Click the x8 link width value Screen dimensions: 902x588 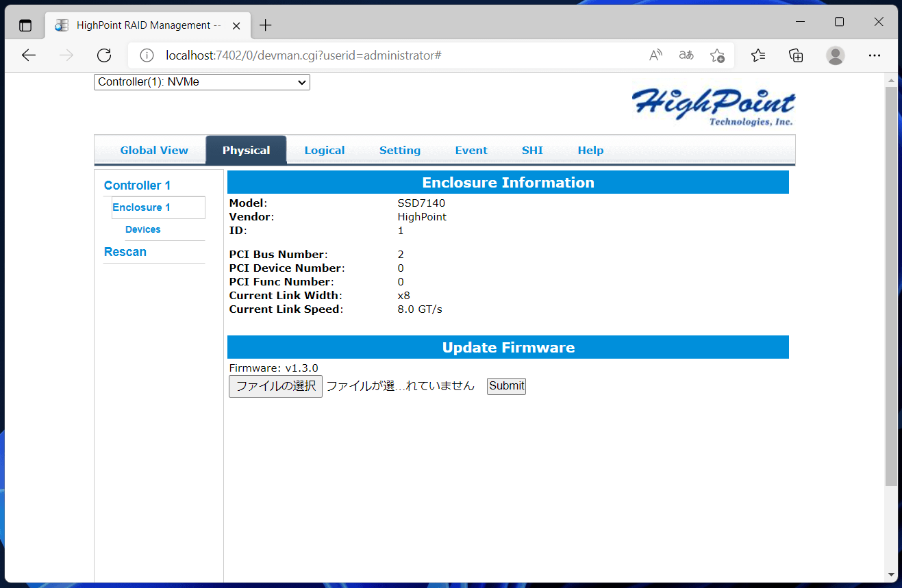(x=404, y=296)
